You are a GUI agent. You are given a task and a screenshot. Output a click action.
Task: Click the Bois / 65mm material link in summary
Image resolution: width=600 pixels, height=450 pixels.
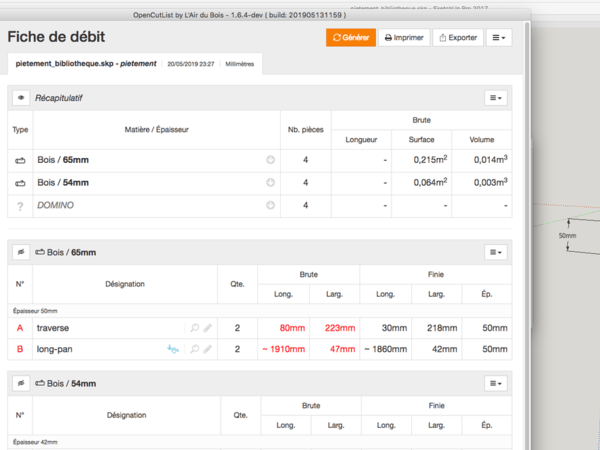[x=62, y=160]
